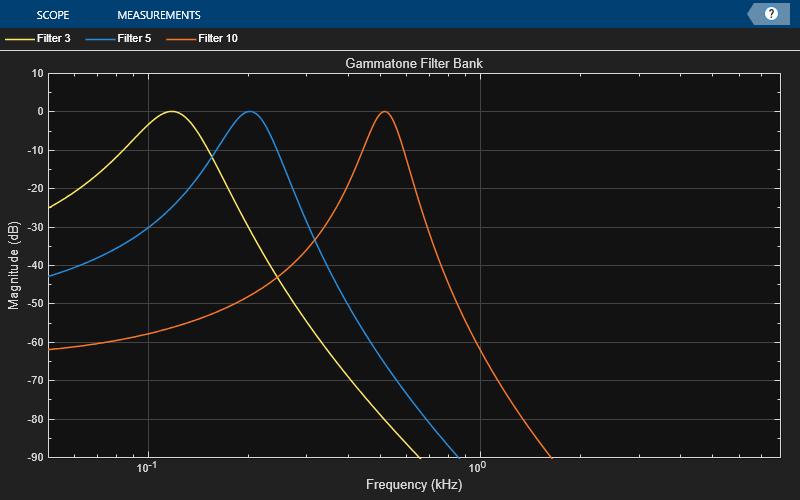
Task: Click the help question mark icon
Action: 771,14
